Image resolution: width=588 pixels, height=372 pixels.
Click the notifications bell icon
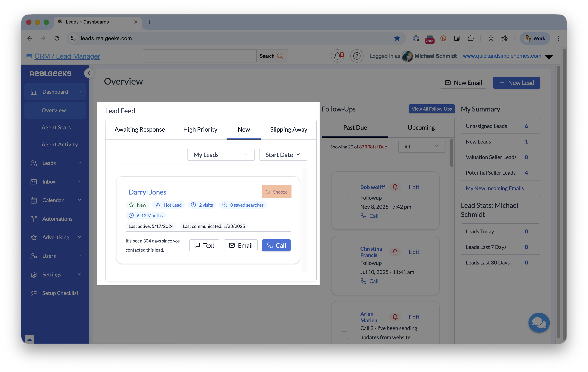pyautogui.click(x=337, y=56)
